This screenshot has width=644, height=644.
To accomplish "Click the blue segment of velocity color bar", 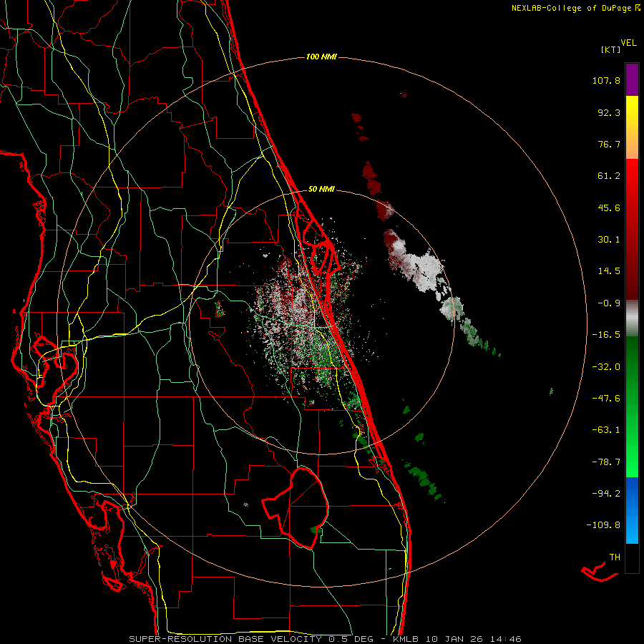I will click(632, 510).
